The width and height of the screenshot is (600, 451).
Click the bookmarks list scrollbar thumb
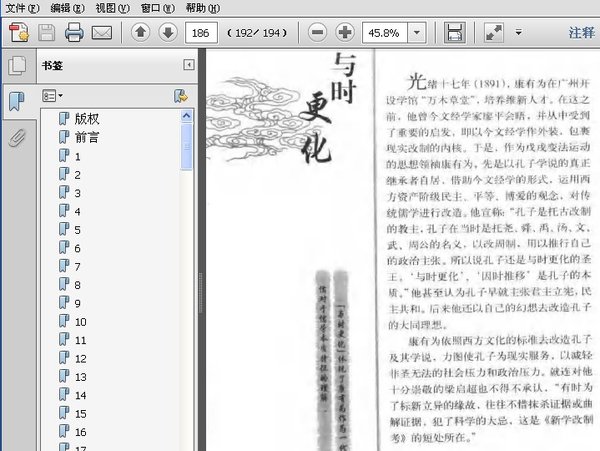(187, 146)
